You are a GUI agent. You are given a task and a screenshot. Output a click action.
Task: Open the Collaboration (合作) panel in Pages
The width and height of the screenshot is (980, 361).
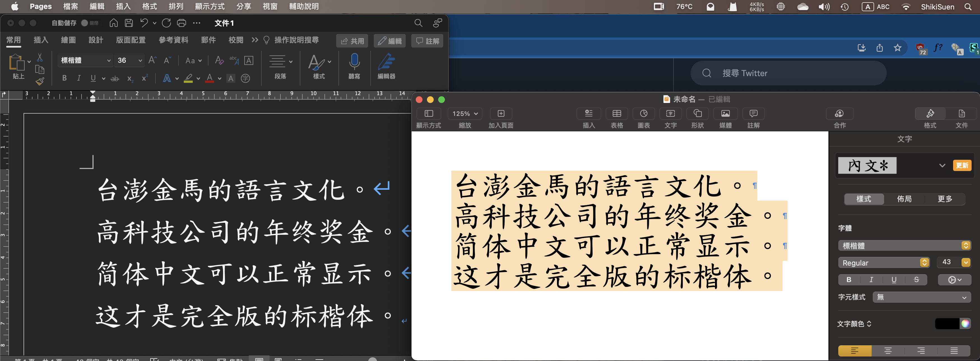pyautogui.click(x=839, y=114)
